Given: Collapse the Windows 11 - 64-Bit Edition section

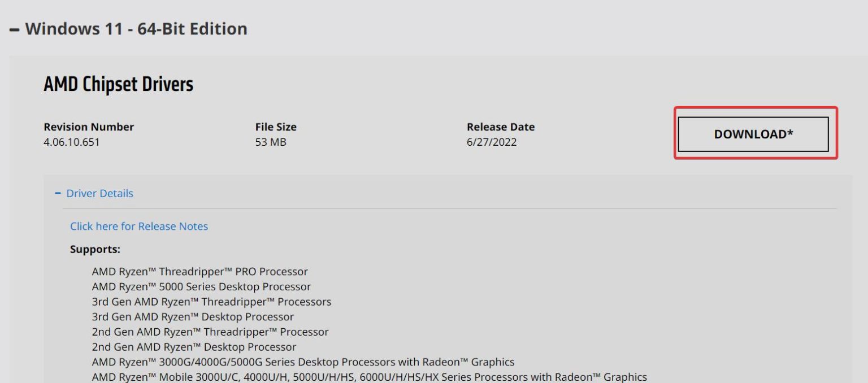Looking at the screenshot, I should click(129, 29).
